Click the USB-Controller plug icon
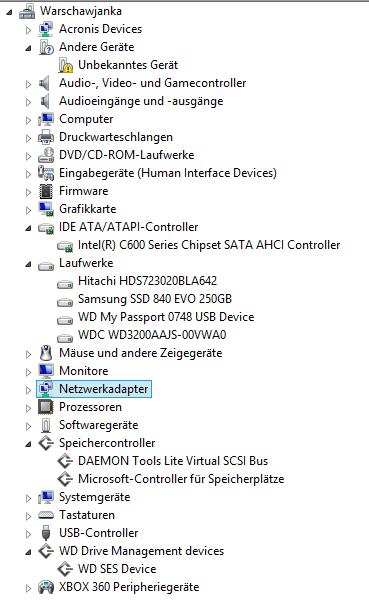Viewport: 369px width, 613px height. (46, 533)
